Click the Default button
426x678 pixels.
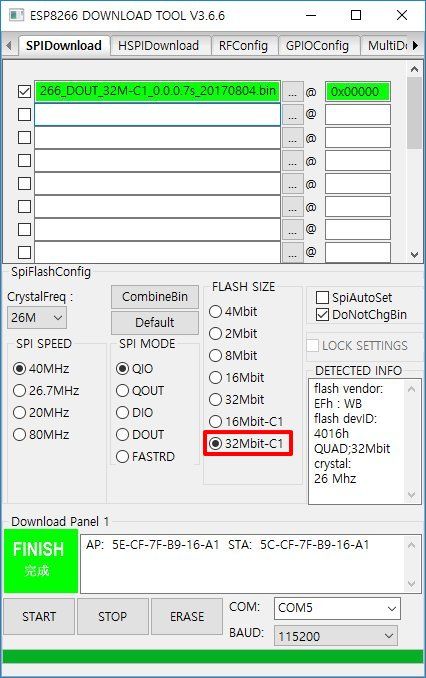click(155, 323)
